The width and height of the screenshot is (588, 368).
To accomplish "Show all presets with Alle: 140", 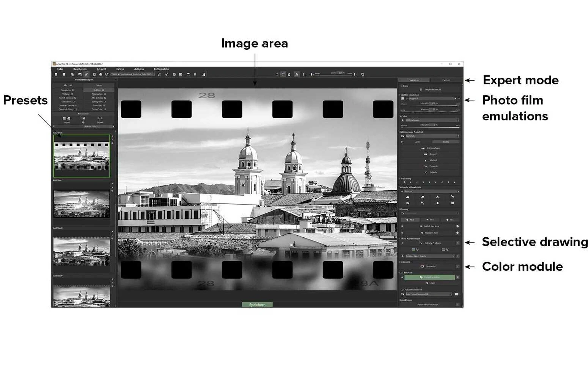I will tap(68, 85).
